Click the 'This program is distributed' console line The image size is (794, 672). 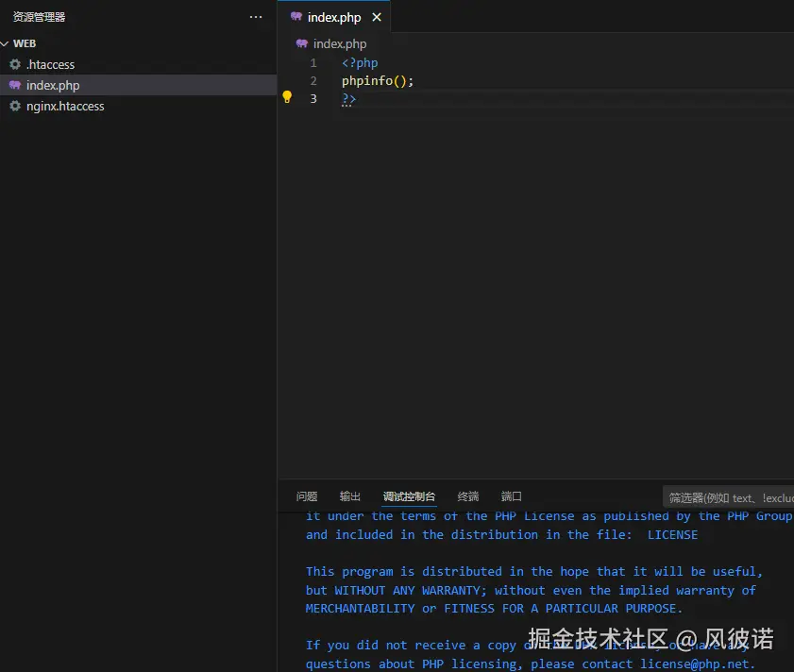tap(533, 572)
